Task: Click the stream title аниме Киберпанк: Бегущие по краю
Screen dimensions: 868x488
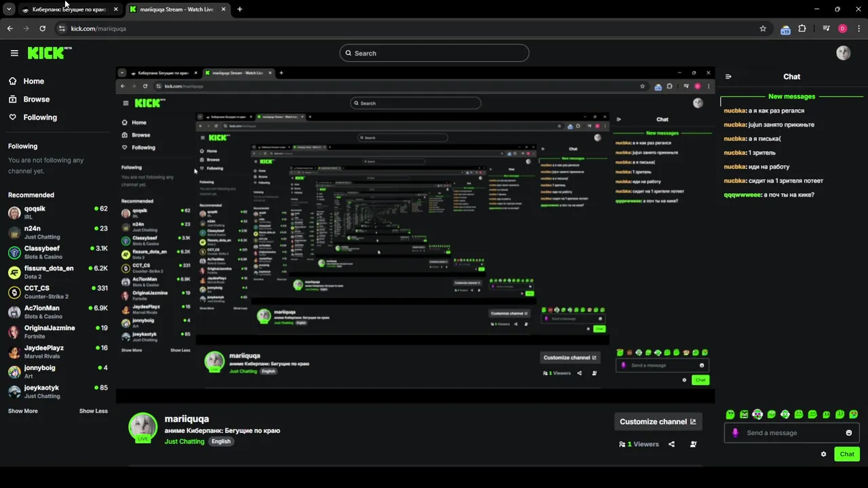Action: click(222, 430)
